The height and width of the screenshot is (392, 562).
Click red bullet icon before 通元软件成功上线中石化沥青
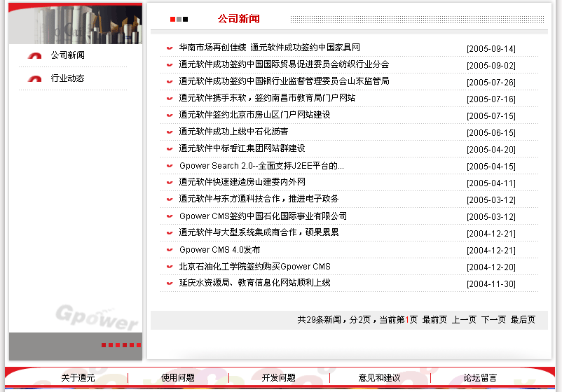[170, 132]
